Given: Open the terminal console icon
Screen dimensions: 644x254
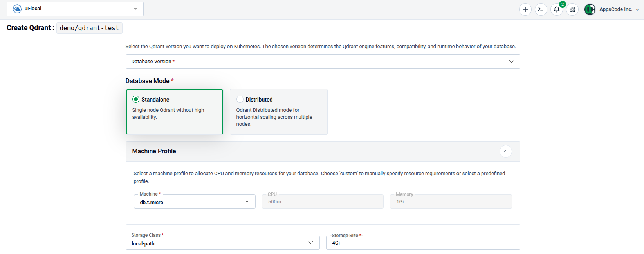Looking at the screenshot, I should [x=541, y=9].
